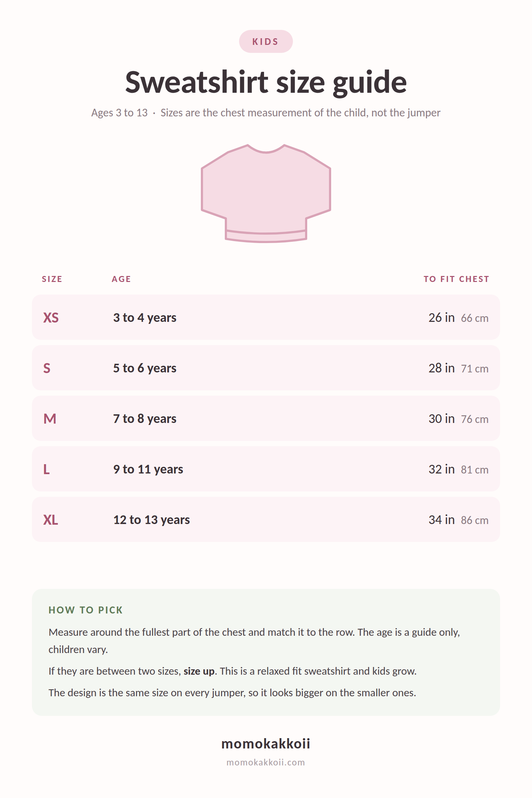532x798 pixels.
Task: Click the Ages 3 to 13 subtitle
Action: tap(119, 113)
